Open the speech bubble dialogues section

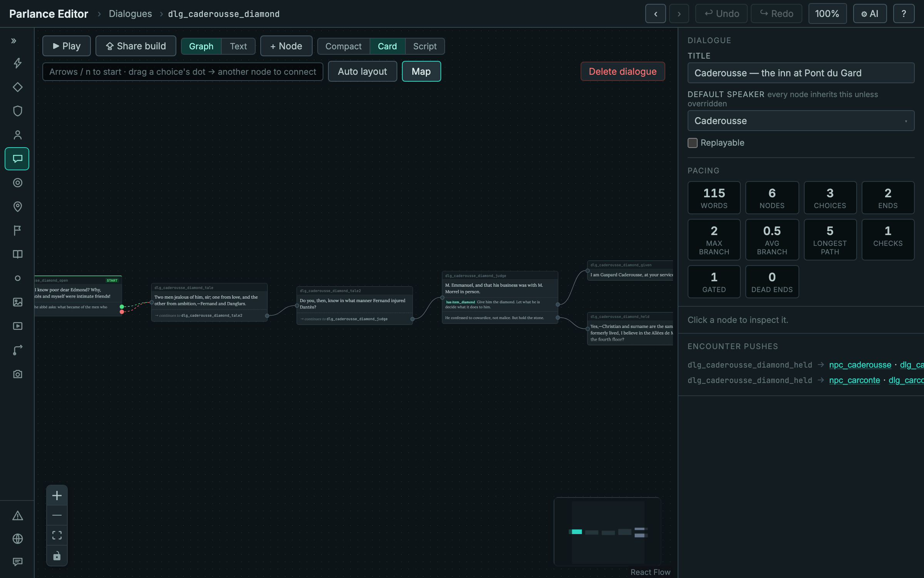click(17, 159)
